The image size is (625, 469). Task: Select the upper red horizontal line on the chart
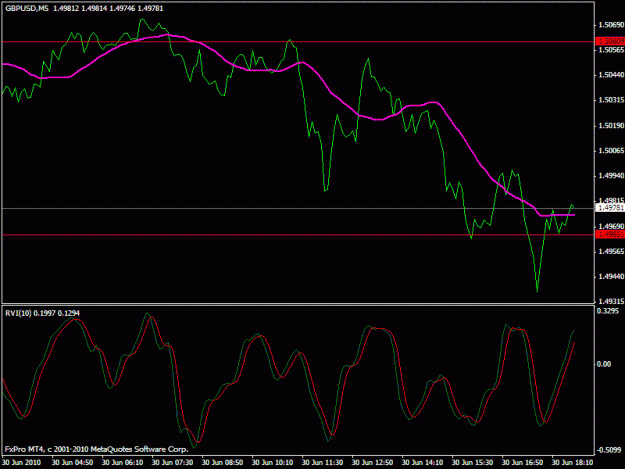pyautogui.click(x=298, y=41)
